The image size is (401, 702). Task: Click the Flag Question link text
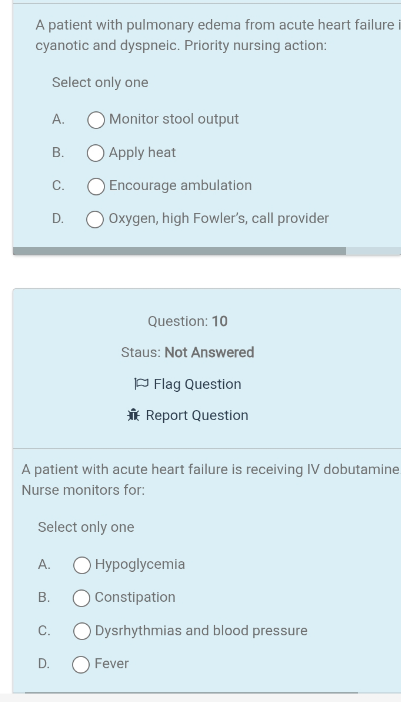pos(197,384)
